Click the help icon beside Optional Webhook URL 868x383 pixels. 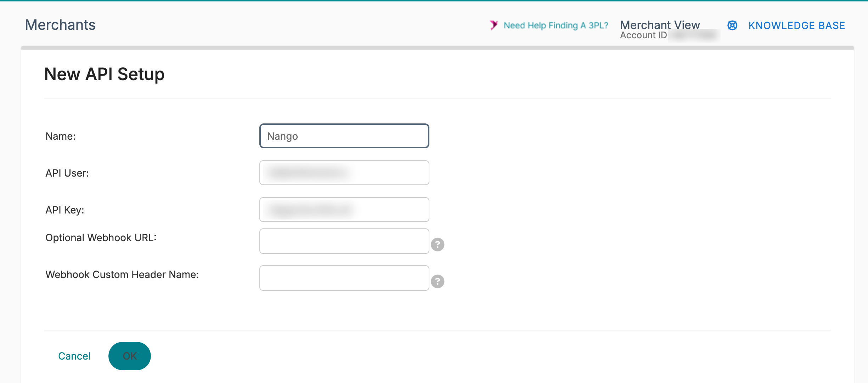pos(438,244)
